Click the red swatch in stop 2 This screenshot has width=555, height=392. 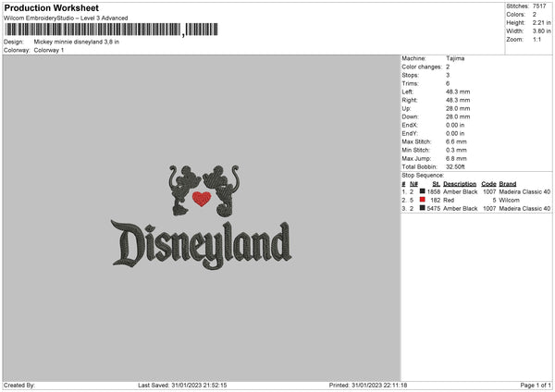coord(423,200)
